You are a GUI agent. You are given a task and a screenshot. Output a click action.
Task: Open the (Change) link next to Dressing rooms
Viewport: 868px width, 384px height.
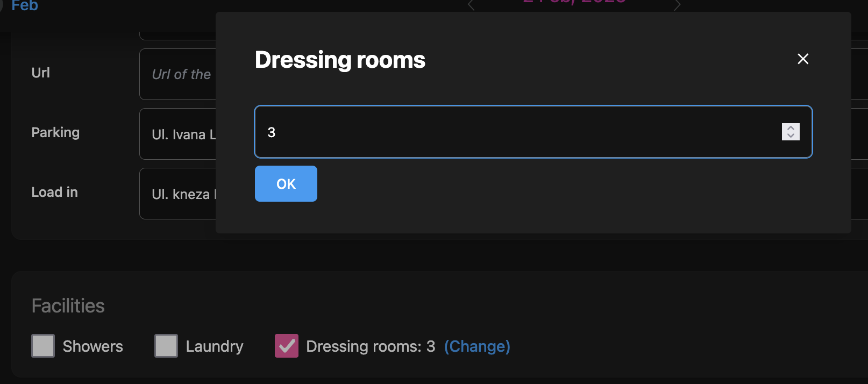476,346
